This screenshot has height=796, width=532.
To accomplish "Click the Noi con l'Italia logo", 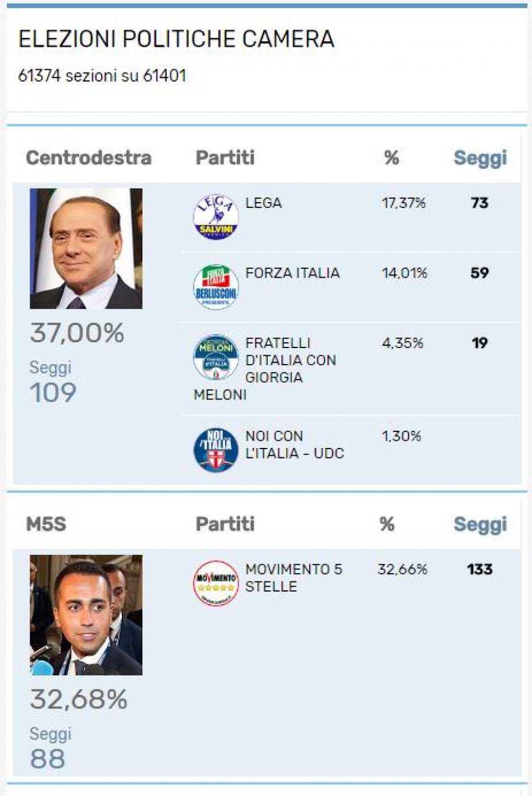I will click(216, 450).
